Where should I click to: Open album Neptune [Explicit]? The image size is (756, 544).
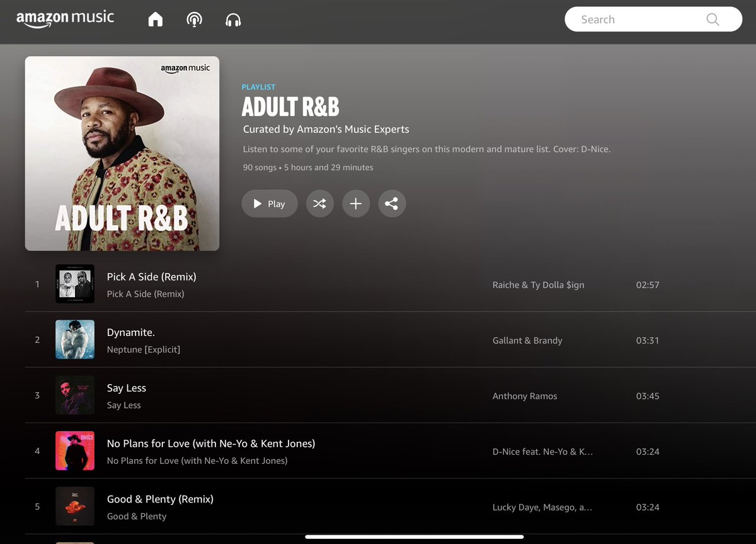tap(144, 349)
